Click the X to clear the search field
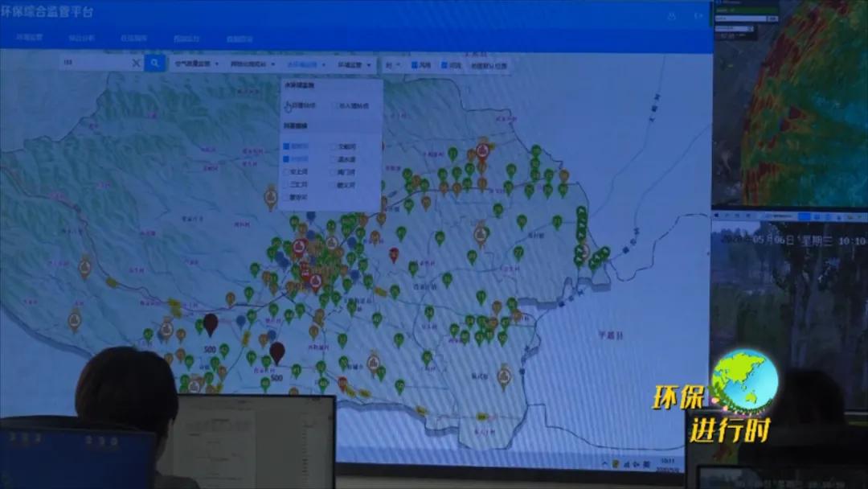868x489 pixels. point(136,63)
